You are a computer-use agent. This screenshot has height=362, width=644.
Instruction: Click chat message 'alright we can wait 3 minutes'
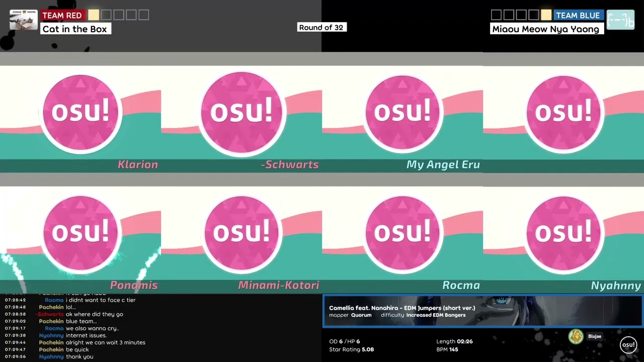pyautogui.click(x=106, y=342)
